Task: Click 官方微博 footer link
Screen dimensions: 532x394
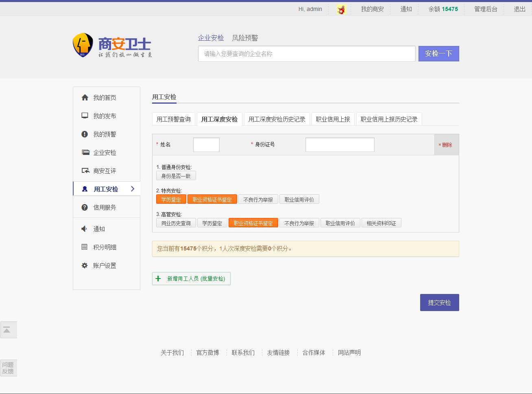Action: pyautogui.click(x=207, y=353)
